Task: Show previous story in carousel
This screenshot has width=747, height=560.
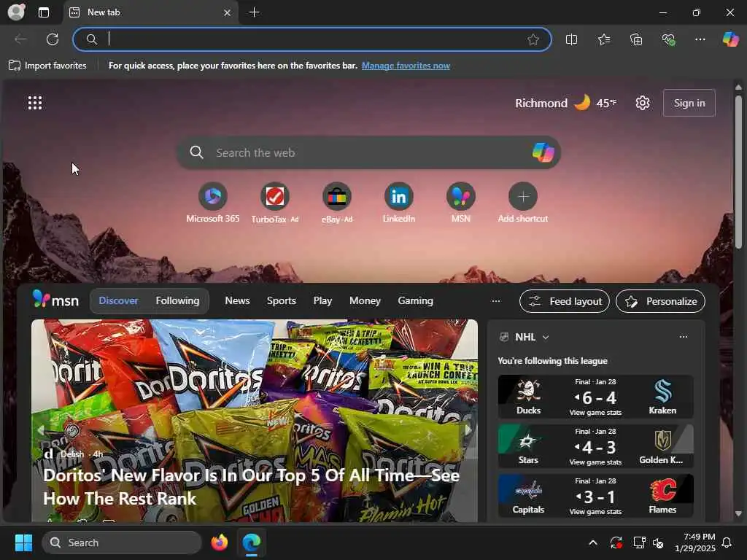Action: 41,430
